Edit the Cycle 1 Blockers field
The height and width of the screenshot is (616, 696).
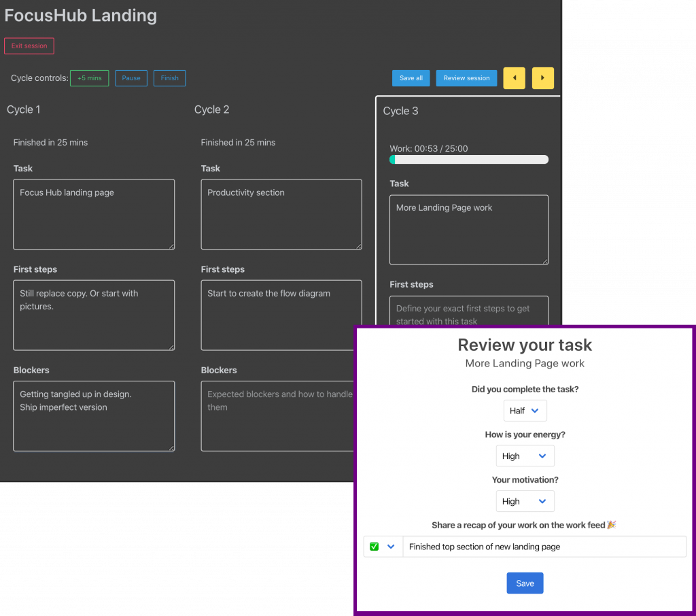94,415
